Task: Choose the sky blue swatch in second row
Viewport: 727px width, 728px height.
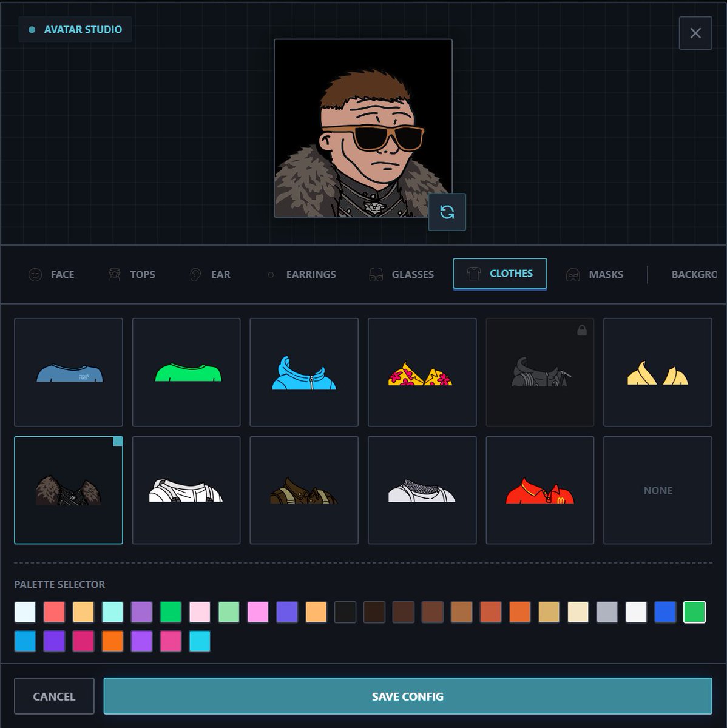Action: [25, 641]
